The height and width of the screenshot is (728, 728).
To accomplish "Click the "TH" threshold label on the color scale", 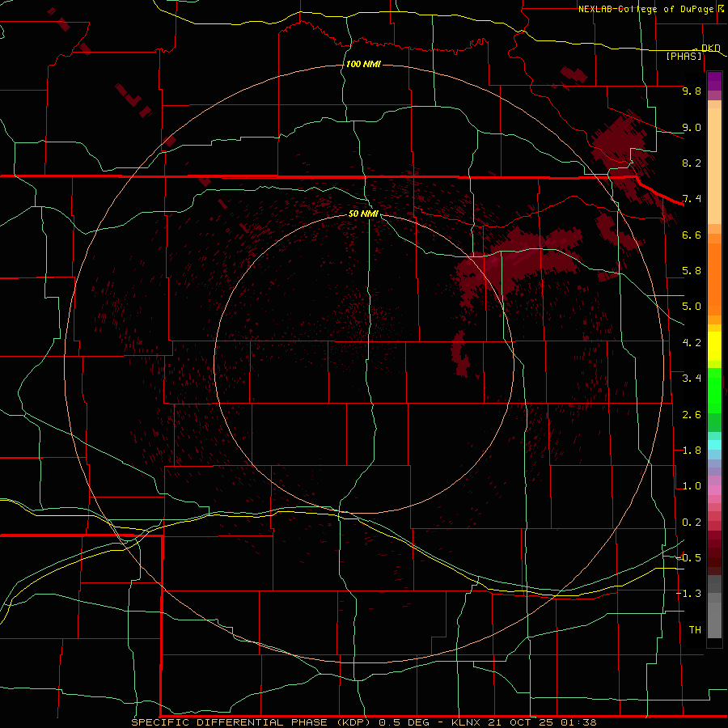I will pos(695,630).
